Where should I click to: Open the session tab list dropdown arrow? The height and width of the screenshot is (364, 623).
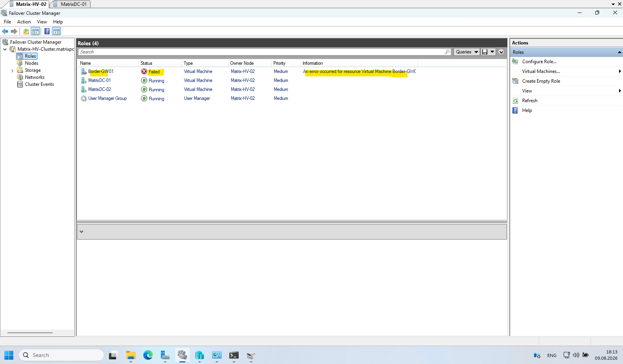coord(613,4)
